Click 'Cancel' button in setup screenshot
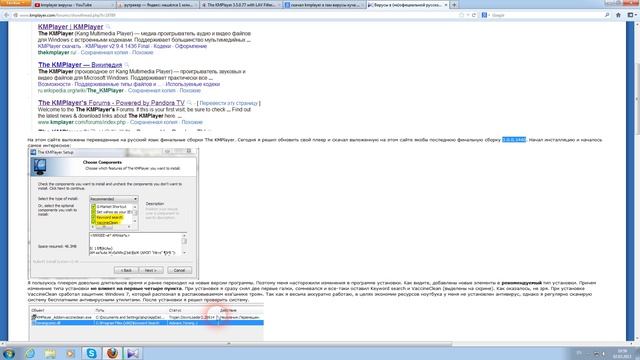Viewport: 640px width, 360px height. 179,270
